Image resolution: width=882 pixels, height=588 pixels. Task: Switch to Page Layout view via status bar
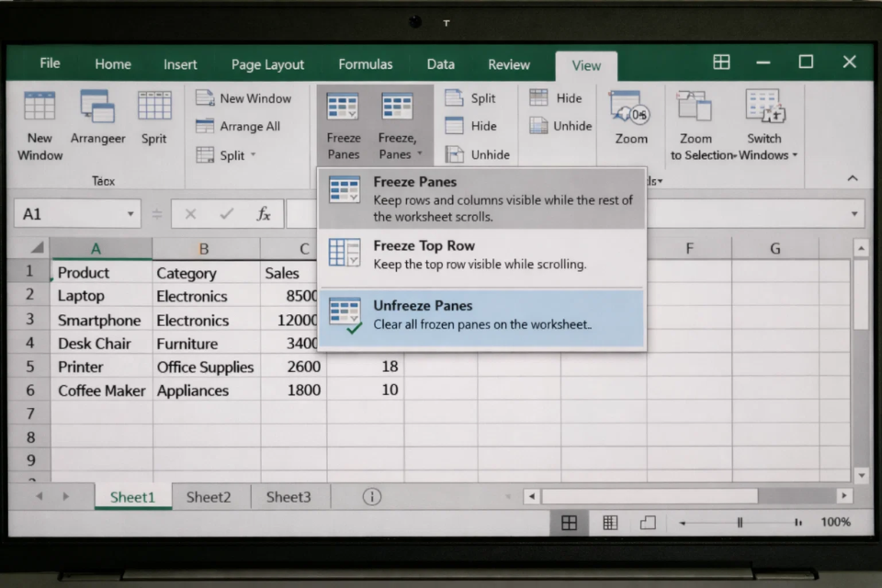pyautogui.click(x=610, y=522)
